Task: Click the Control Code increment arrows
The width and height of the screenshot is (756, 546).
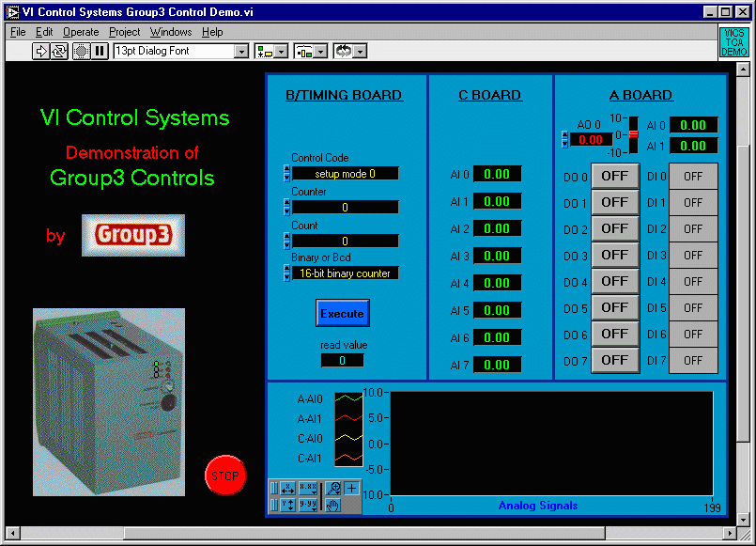Action: pos(286,174)
